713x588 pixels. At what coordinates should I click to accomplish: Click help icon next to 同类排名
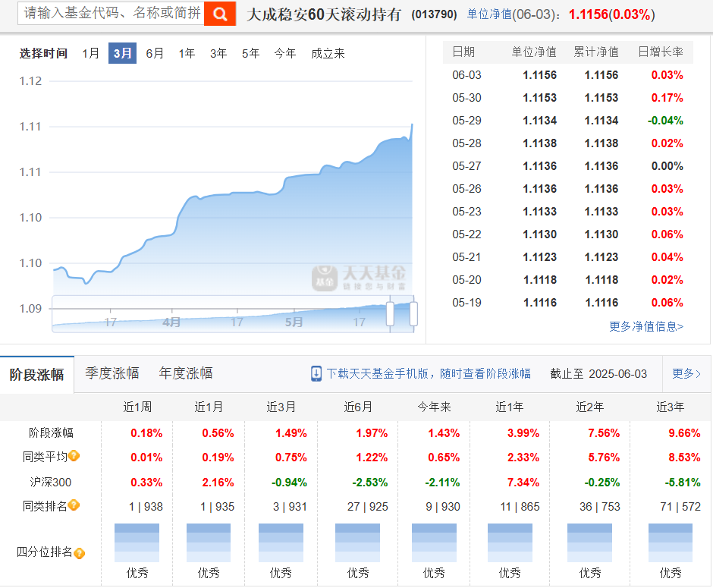pos(74,505)
